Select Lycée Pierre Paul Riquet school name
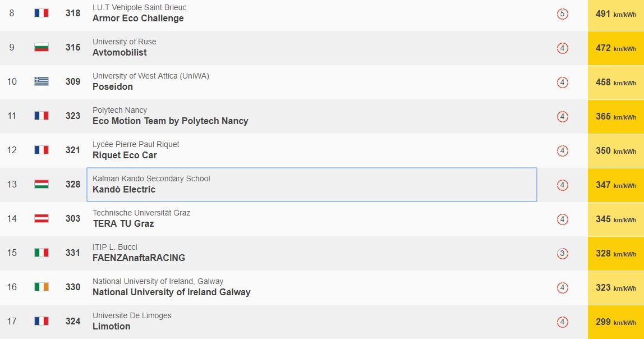The image size is (644, 339). pos(136,144)
